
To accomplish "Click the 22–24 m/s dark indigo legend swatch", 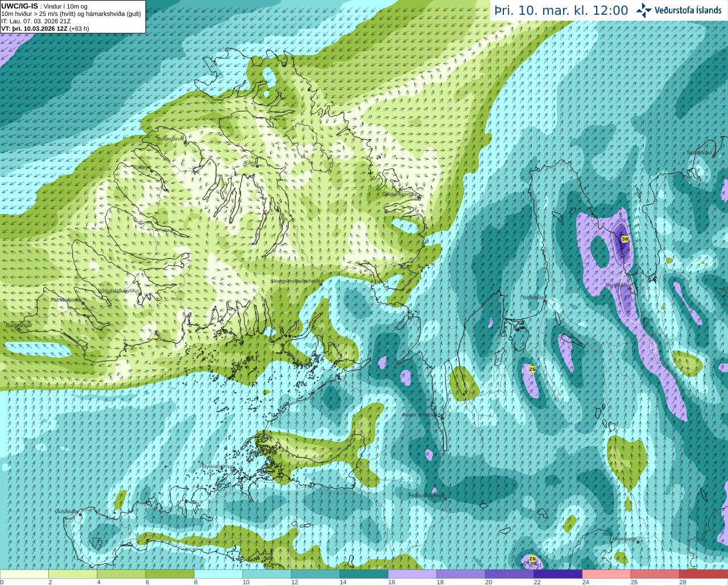I will point(558,574).
